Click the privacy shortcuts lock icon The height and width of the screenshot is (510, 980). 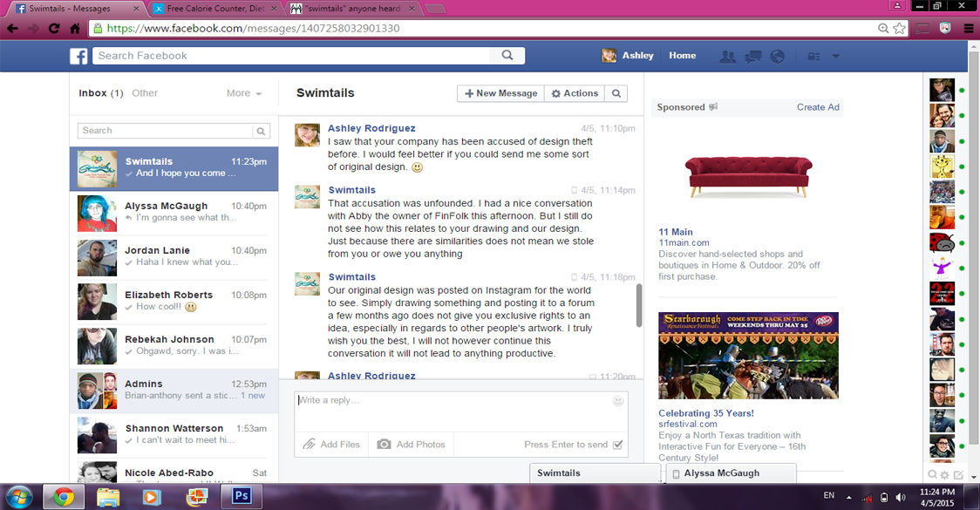tap(813, 56)
